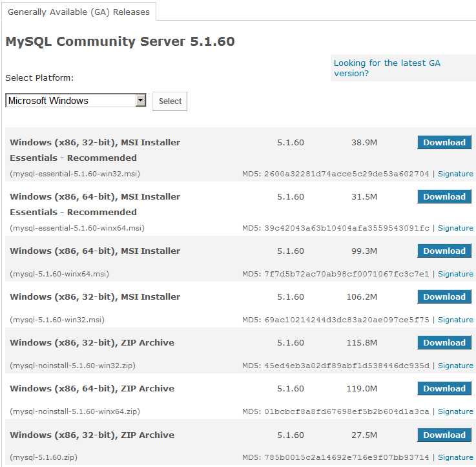The image size is (476, 467).
Task: Open Signature link for mysql-5.1.60-winx64.msi
Action: click(455, 274)
